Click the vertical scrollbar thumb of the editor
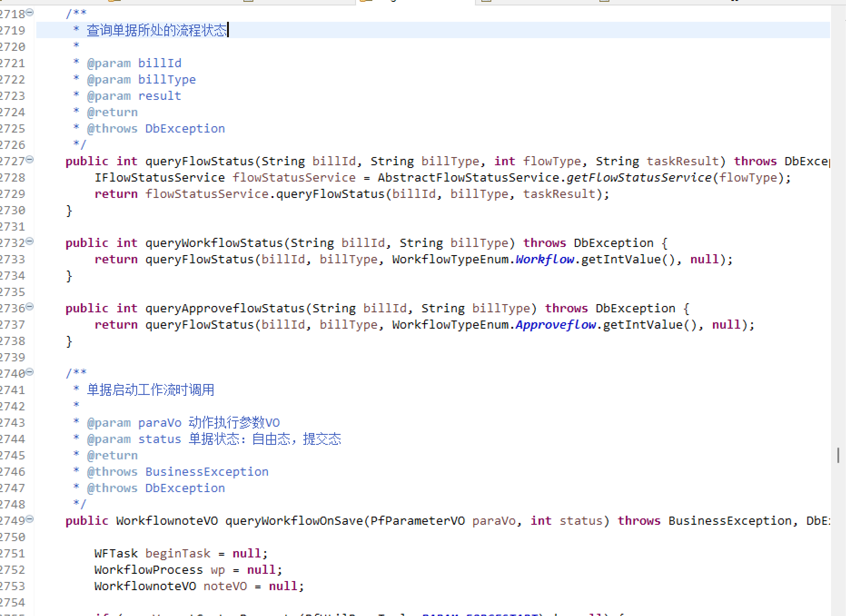The image size is (846, 616). tap(838, 455)
